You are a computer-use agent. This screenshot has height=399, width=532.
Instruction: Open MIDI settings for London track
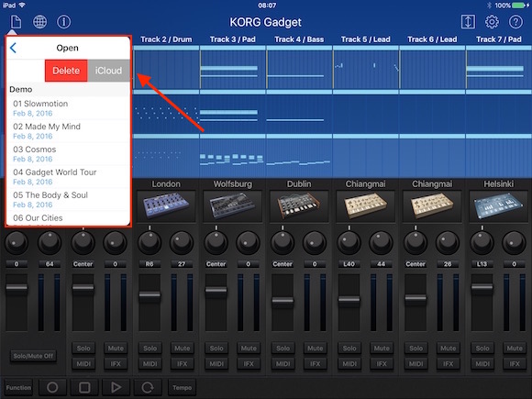pos(150,364)
